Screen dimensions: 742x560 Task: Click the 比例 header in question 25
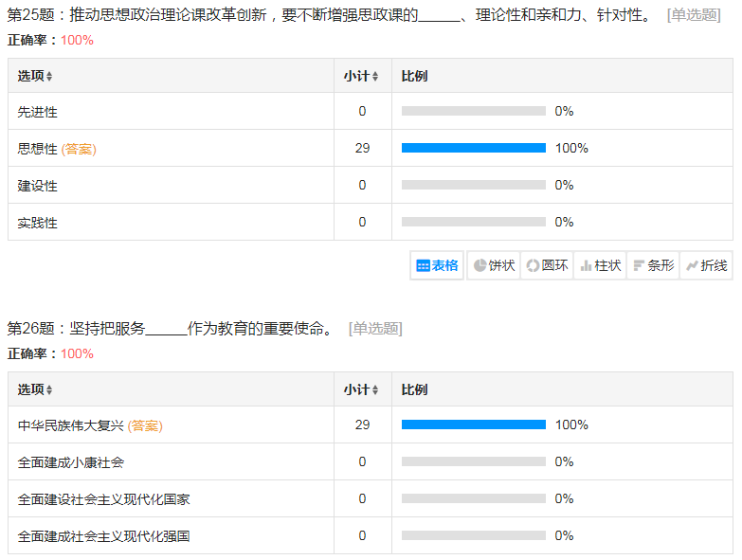414,76
